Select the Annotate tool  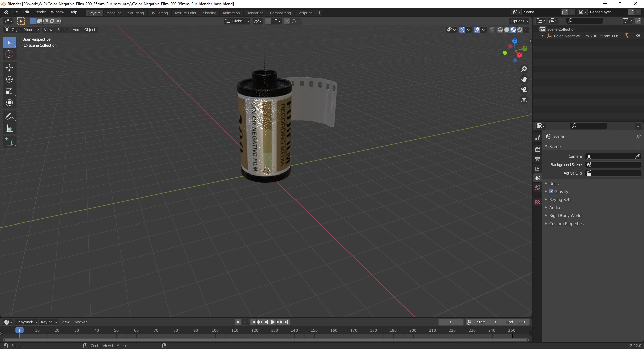pyautogui.click(x=9, y=117)
